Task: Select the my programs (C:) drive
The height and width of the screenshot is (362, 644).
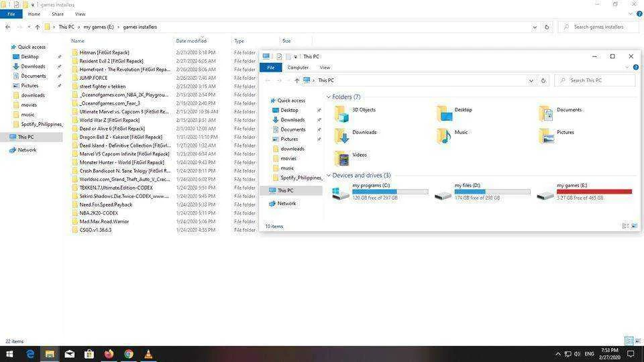Action: (x=380, y=192)
